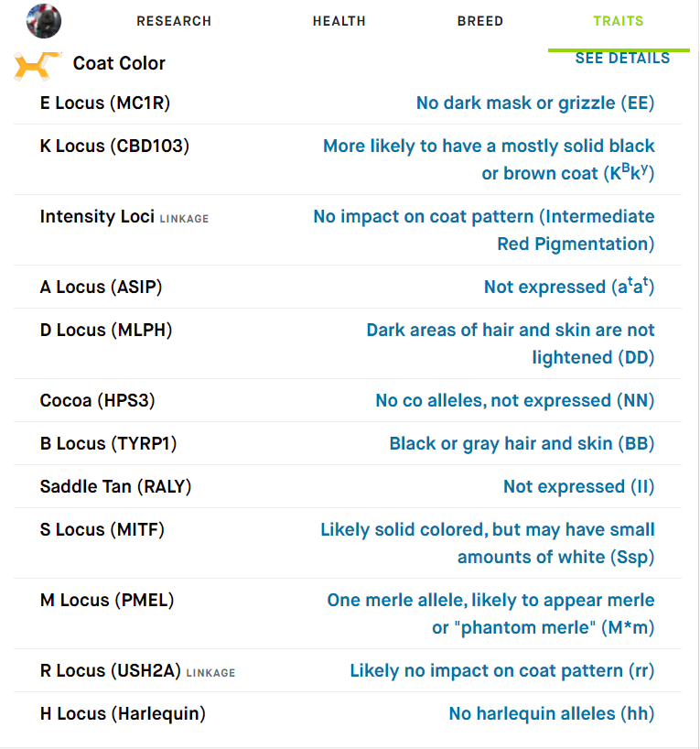700x749 pixels.
Task: Click the Coat Color section heading
Action: [119, 63]
